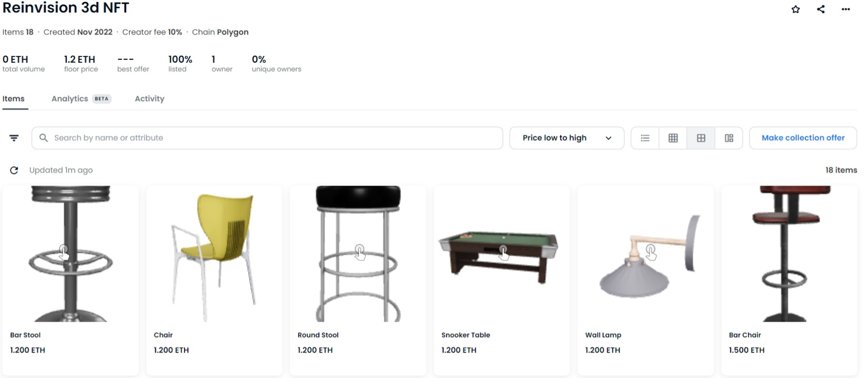Switch to small grid view
The image size is (868, 378).
[673, 138]
